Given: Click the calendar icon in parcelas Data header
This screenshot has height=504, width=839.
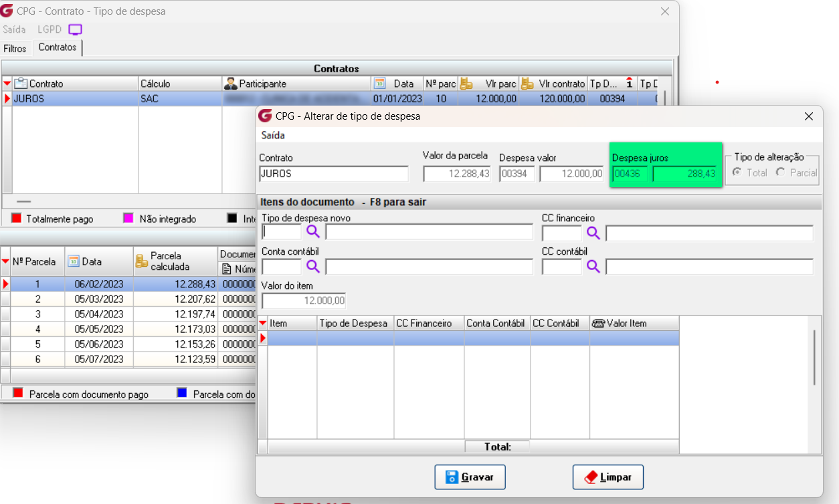Looking at the screenshot, I should [74, 261].
